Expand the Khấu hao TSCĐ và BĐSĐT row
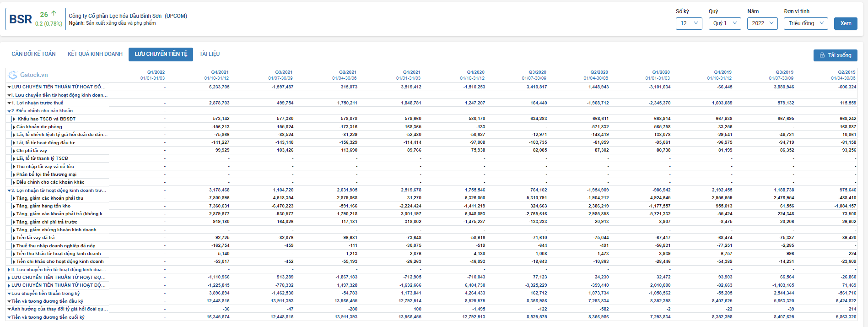 point(14,119)
